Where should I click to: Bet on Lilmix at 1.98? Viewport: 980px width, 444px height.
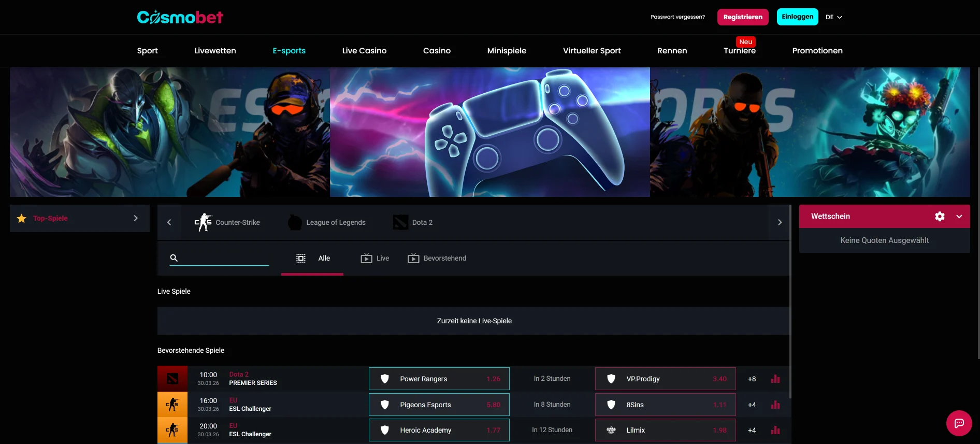point(666,430)
